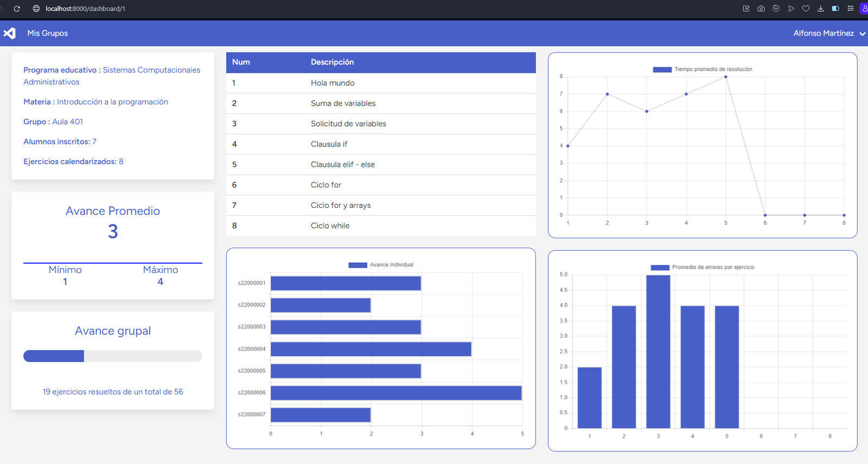The image size is (868, 464).
Task: Click the error bar for exercise 1
Action: point(590,398)
